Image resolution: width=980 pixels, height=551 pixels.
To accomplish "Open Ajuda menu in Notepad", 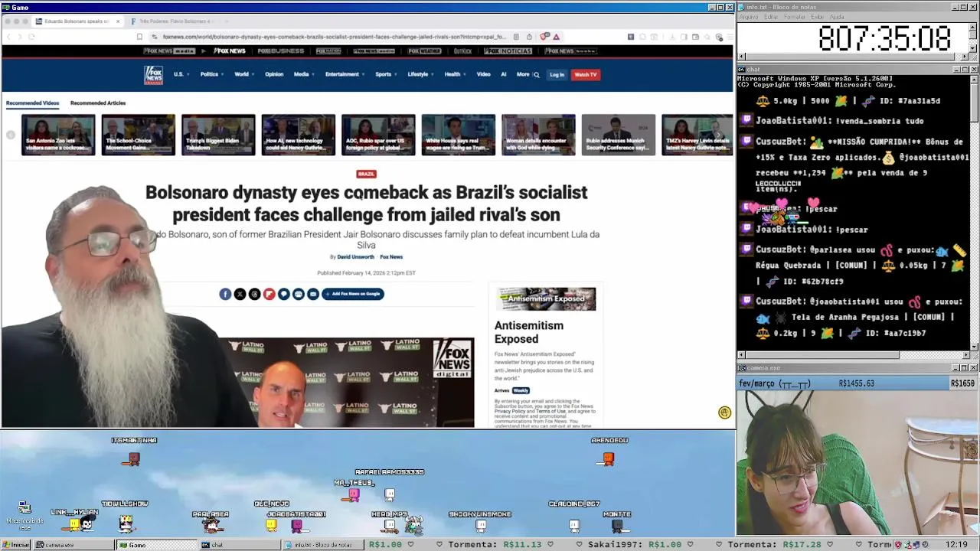I will (838, 17).
